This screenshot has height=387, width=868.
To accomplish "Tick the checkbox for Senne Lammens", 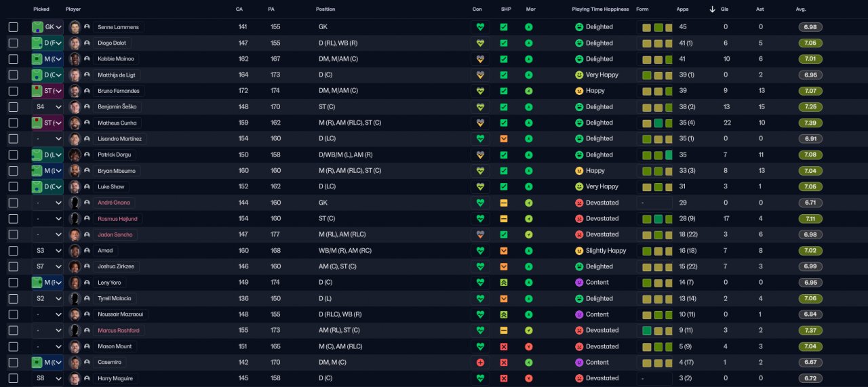I will [x=14, y=27].
